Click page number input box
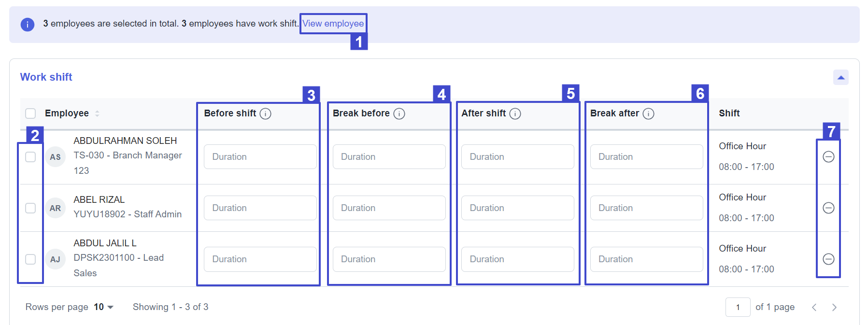 click(738, 307)
